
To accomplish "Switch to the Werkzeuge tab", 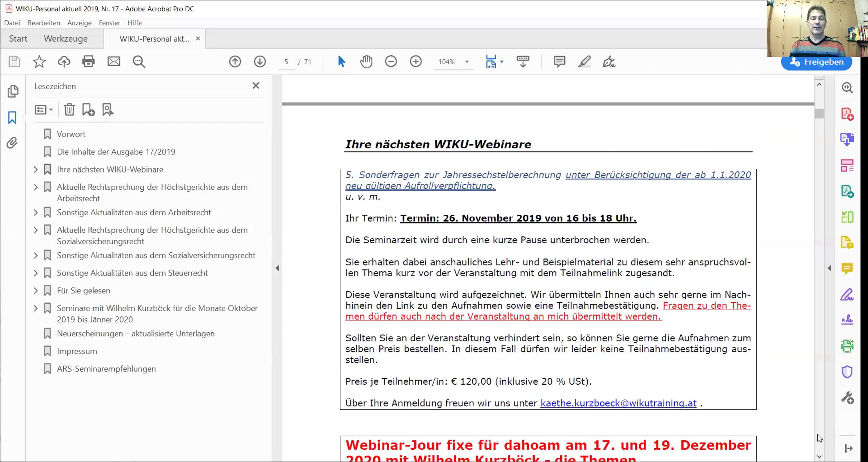I will 66,39.
